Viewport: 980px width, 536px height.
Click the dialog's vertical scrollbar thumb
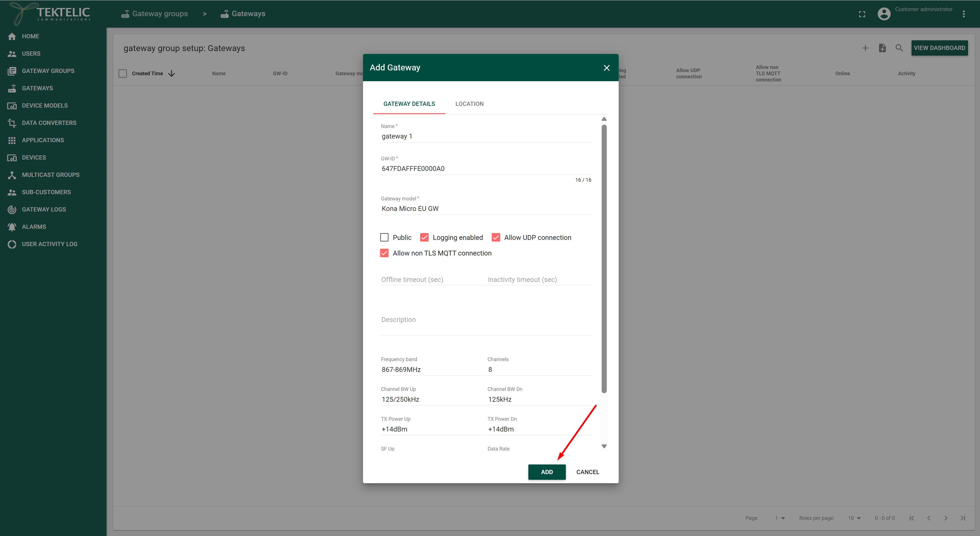pos(604,259)
